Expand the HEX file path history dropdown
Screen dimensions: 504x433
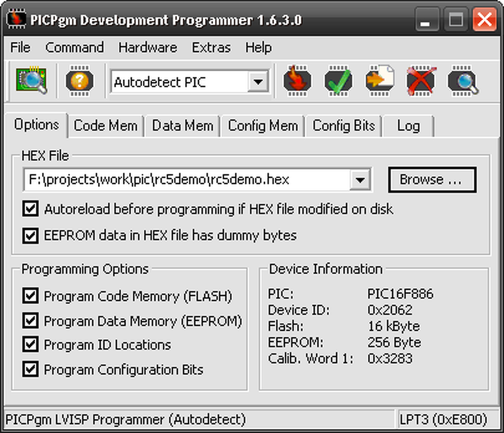coord(360,180)
